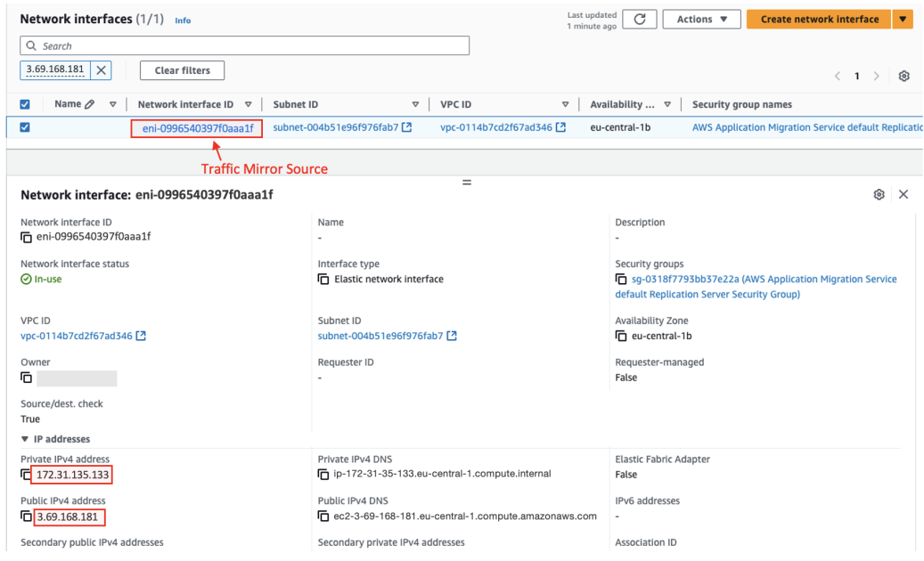Collapse the IP addresses section
The height and width of the screenshot is (561, 924).
[25, 439]
